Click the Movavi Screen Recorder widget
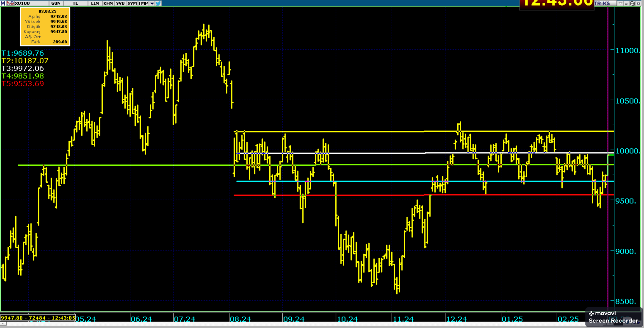 coord(613,317)
